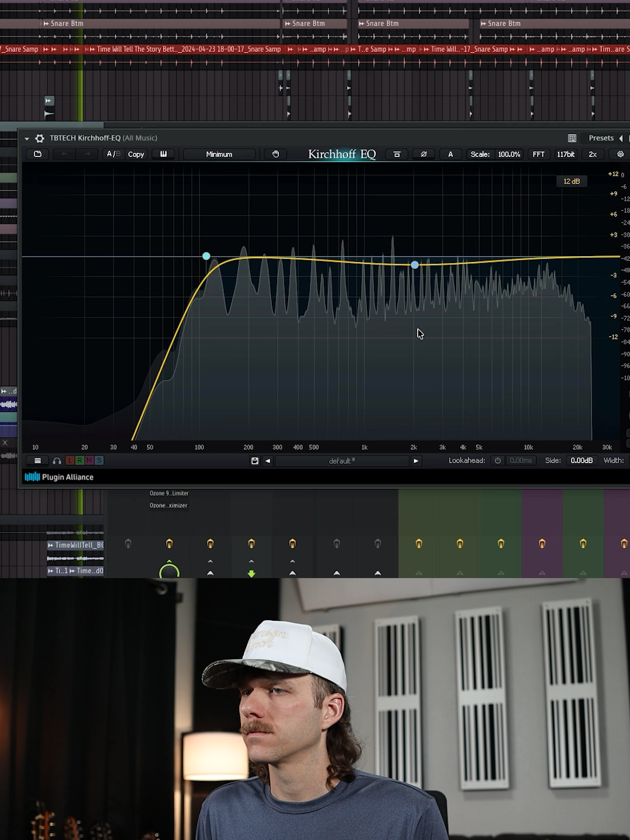Open the hamburger menu at the EQ bottom bar
Viewport: 630px width, 840px height.
[38, 460]
